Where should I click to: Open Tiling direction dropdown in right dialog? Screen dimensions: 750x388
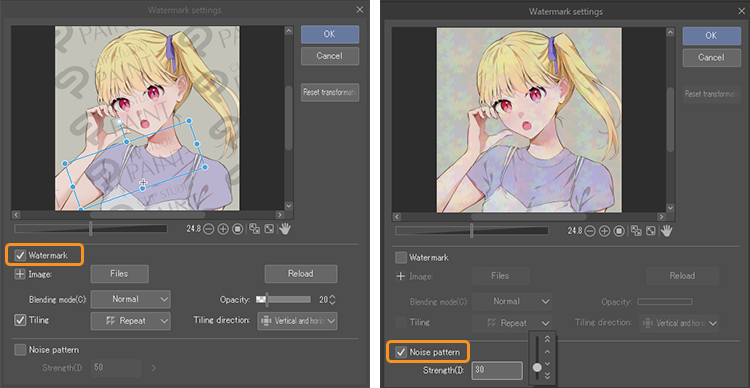click(679, 323)
